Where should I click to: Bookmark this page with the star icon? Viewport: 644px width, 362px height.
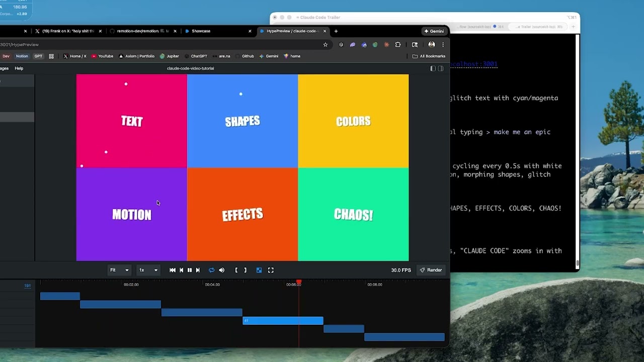(x=326, y=45)
